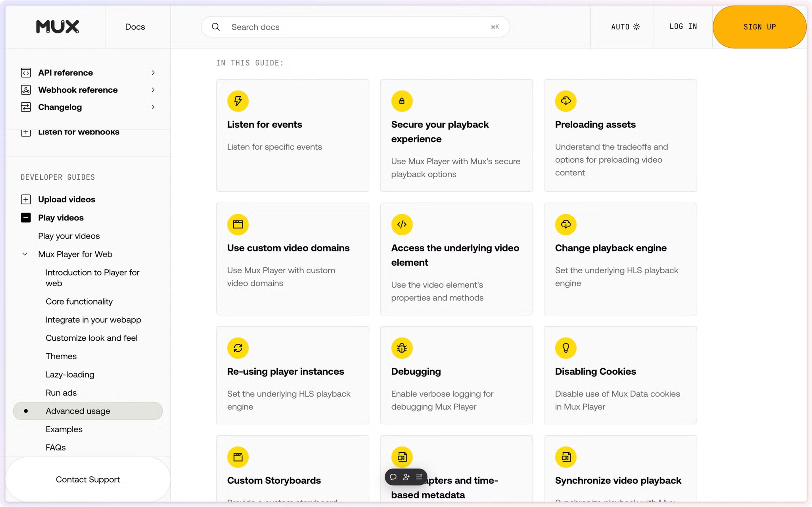
Task: Open FAQs in sidebar
Action: tap(56, 447)
